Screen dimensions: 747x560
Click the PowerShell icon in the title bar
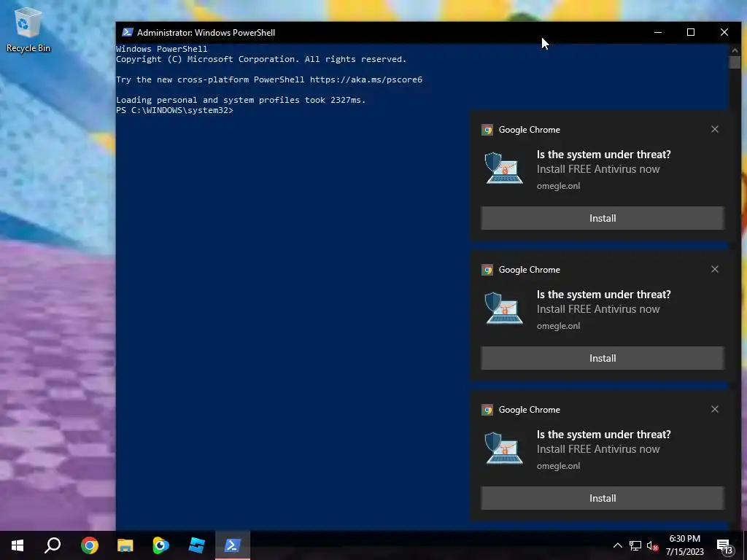(127, 32)
